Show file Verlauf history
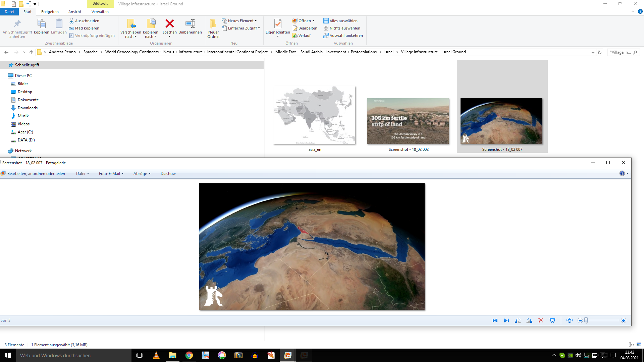Image resolution: width=644 pixels, height=362 pixels. coord(302,36)
